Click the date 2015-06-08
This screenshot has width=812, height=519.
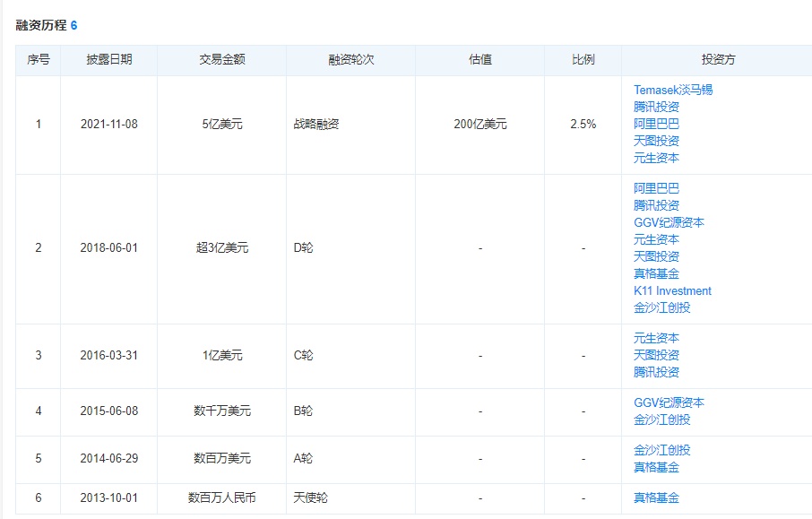pyautogui.click(x=109, y=411)
